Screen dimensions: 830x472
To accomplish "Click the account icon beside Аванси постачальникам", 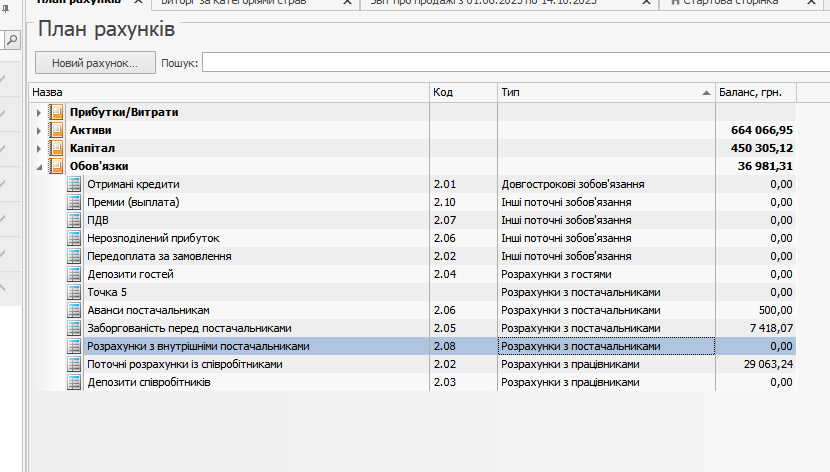I will click(x=74, y=310).
